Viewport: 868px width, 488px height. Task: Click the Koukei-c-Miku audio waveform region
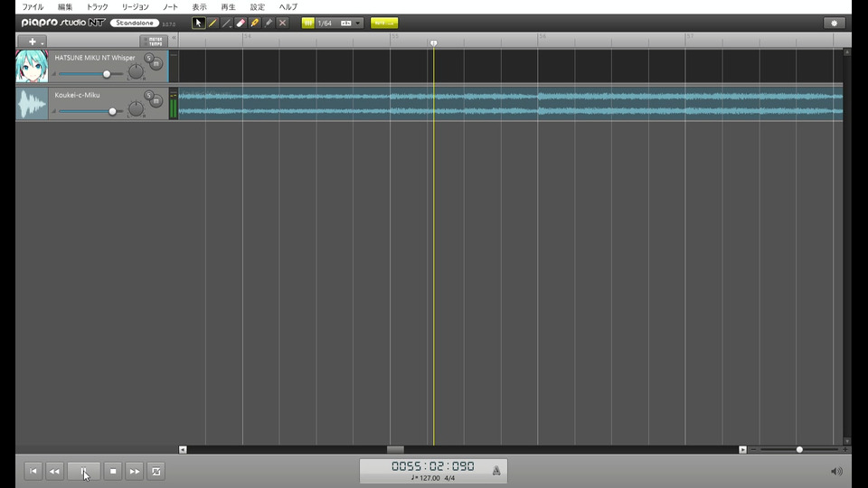510,103
